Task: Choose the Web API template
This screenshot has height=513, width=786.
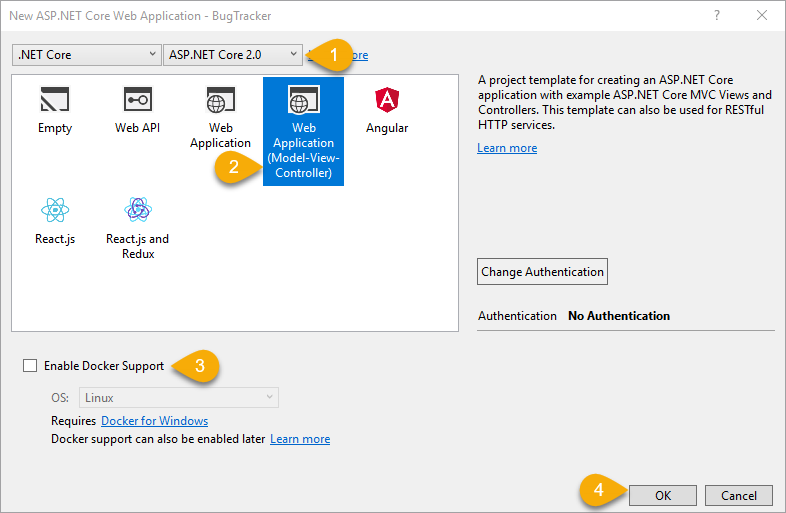Action: 137,110
